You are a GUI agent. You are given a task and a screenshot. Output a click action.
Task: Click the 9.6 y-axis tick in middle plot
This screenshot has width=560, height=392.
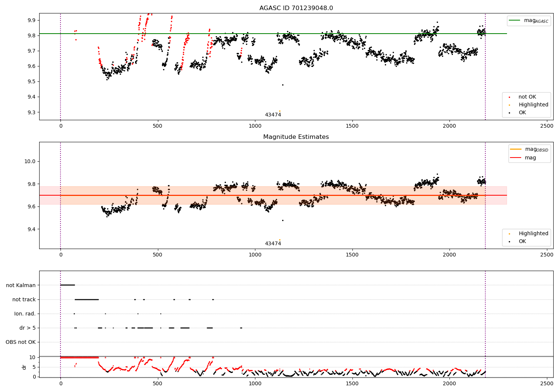pos(32,206)
